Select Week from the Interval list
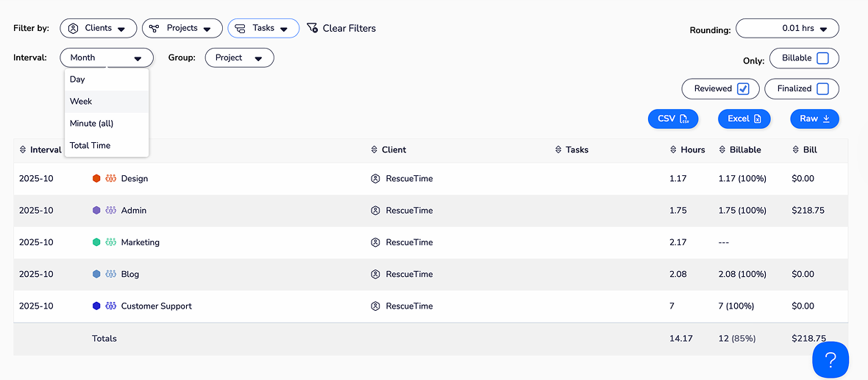 [81, 102]
